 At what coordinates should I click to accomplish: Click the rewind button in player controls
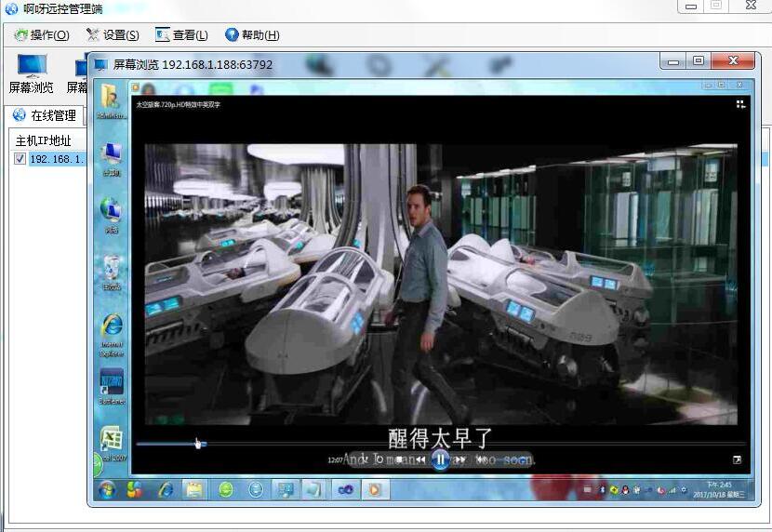click(x=419, y=460)
